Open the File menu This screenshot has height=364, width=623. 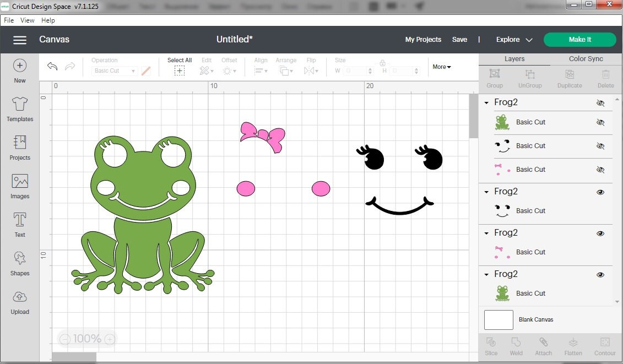(9, 20)
